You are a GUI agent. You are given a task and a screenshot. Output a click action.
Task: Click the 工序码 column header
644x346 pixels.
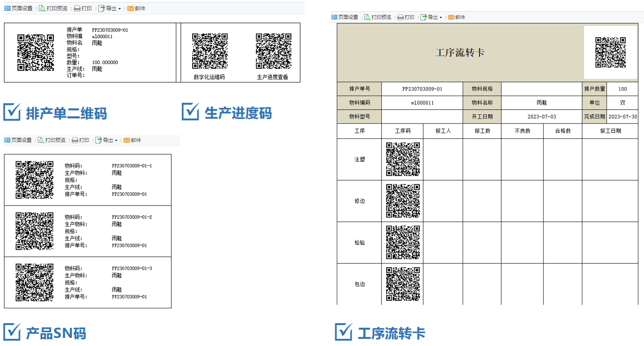coord(403,131)
